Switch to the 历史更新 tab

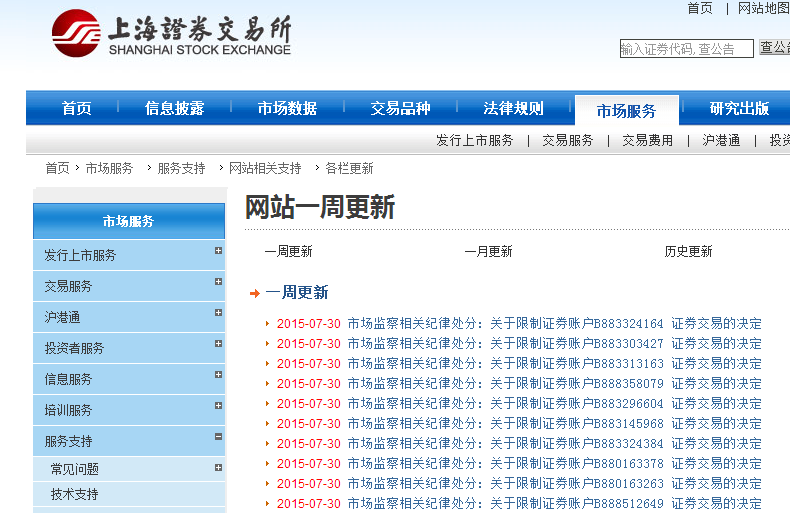click(x=688, y=252)
